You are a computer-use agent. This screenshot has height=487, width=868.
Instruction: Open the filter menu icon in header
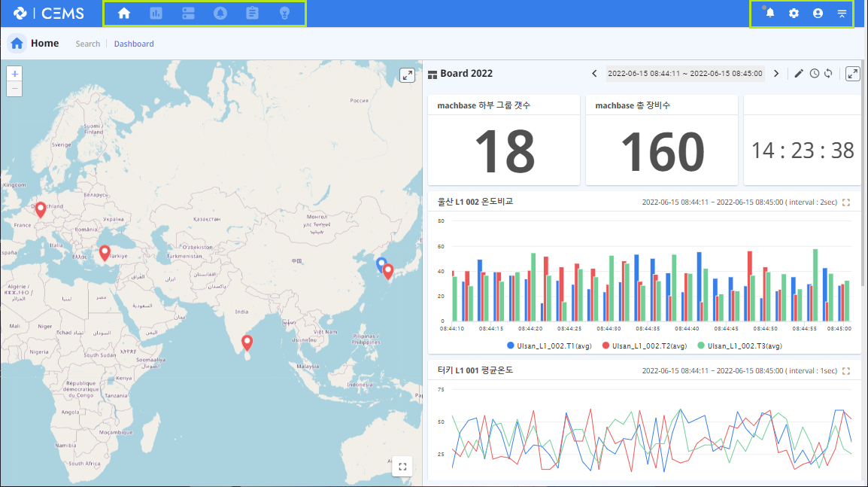tap(842, 14)
